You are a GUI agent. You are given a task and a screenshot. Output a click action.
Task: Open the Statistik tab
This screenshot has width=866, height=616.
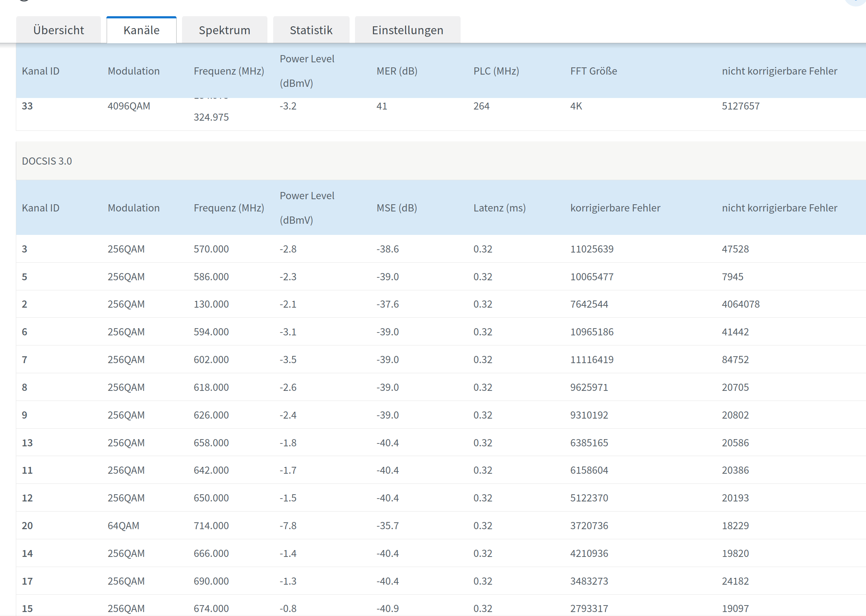[x=311, y=30]
